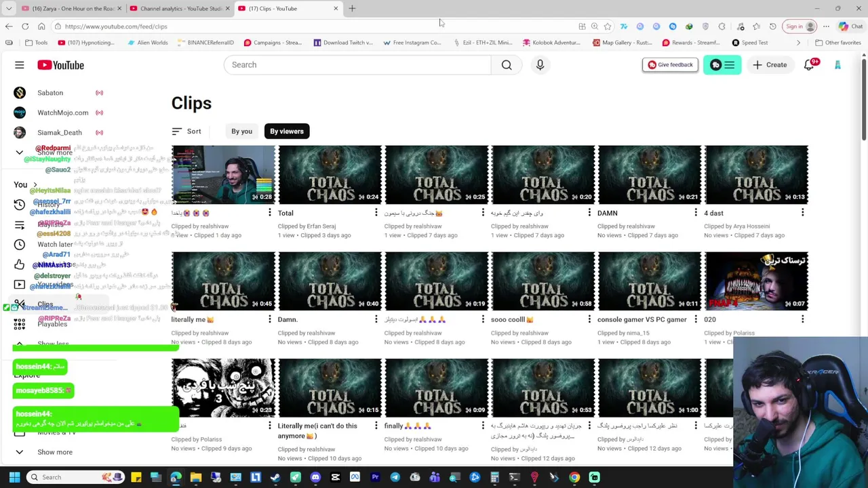The height and width of the screenshot is (488, 868).
Task: Open the Sort dropdown
Action: point(186,131)
